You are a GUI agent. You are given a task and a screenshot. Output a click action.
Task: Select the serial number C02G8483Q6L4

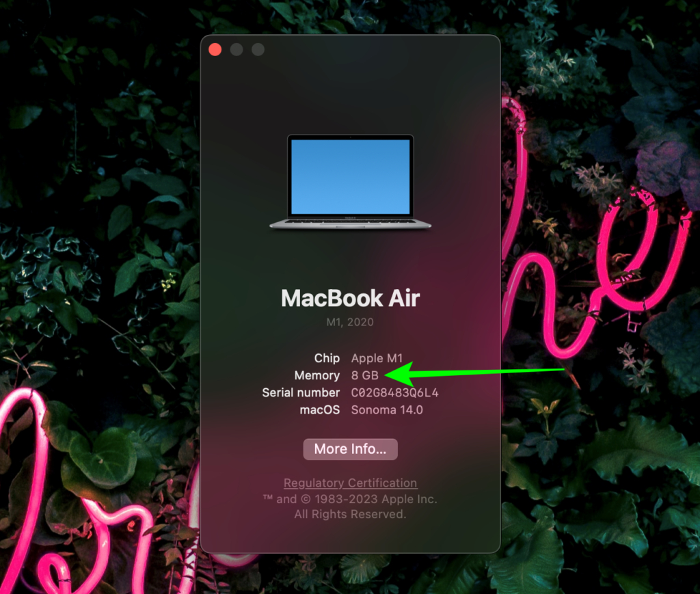394,392
